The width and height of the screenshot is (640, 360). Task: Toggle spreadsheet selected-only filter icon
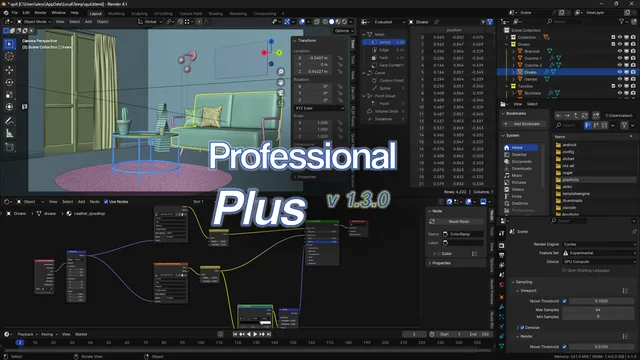tap(483, 22)
